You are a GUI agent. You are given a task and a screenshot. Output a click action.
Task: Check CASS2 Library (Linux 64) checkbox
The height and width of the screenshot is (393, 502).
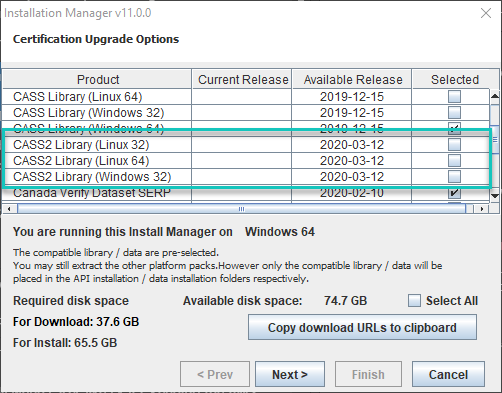click(454, 161)
